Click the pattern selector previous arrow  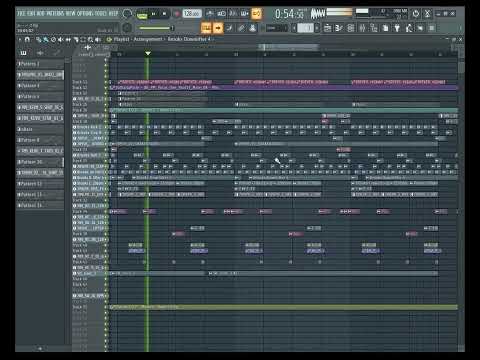coord(294,28)
